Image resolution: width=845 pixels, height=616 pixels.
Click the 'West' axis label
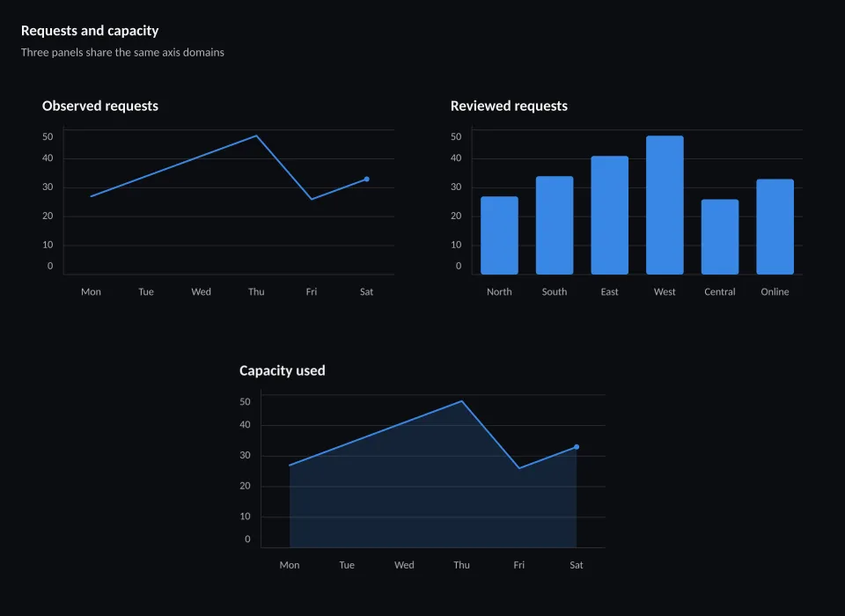665,291
